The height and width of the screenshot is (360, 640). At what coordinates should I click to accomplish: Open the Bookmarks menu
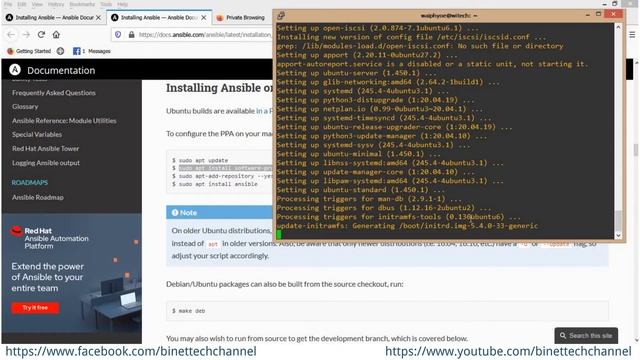[82, 4]
